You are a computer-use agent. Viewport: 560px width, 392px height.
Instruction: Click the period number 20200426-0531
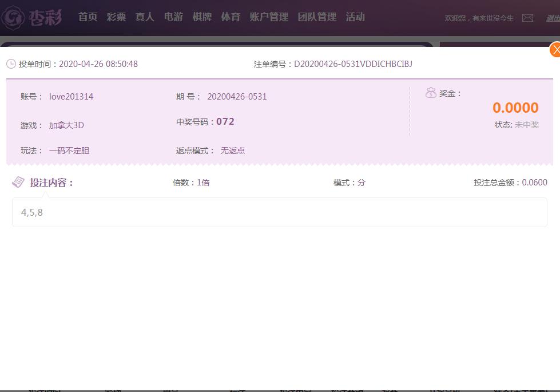click(237, 97)
